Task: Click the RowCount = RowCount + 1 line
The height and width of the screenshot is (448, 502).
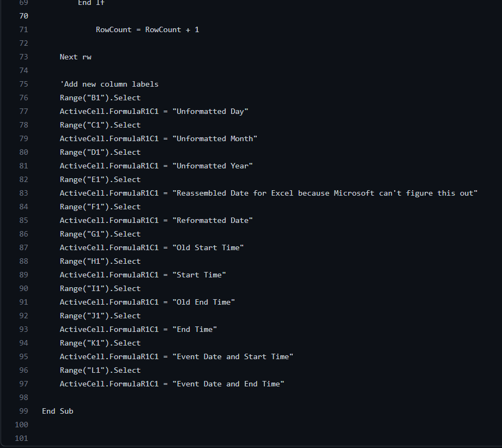Action: (x=147, y=29)
